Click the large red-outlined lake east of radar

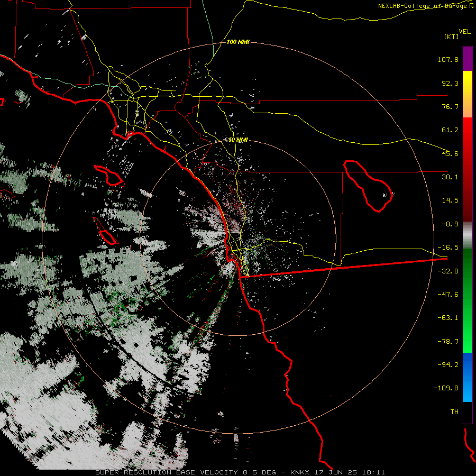coord(368,186)
